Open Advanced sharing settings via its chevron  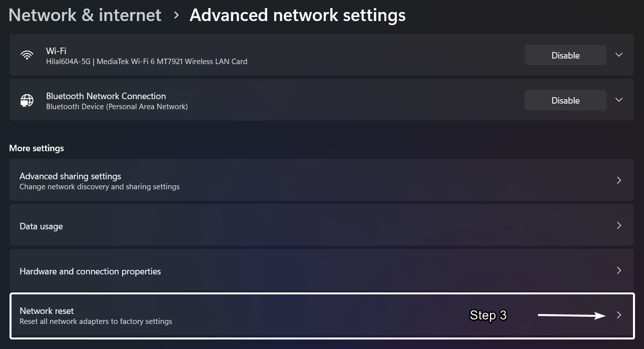[x=619, y=180]
